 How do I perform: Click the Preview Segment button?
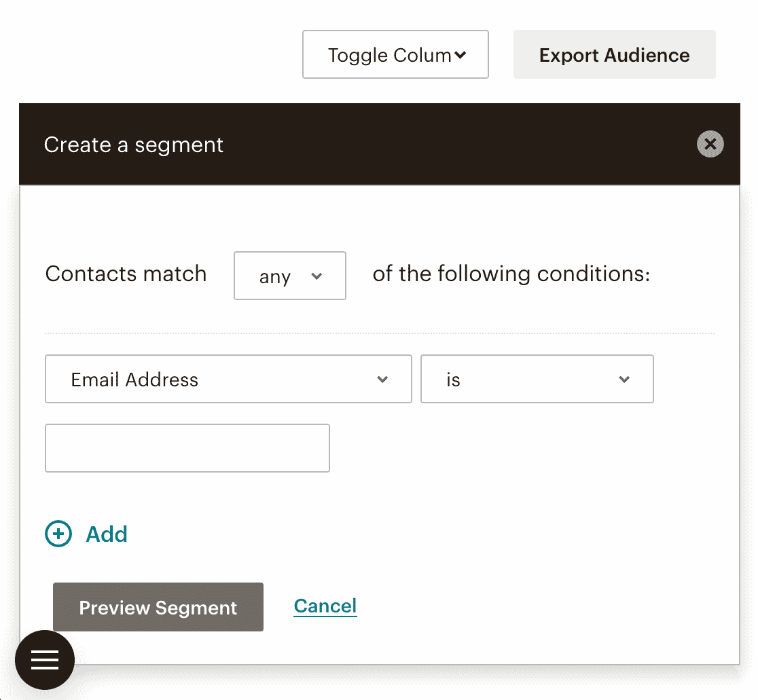[158, 607]
